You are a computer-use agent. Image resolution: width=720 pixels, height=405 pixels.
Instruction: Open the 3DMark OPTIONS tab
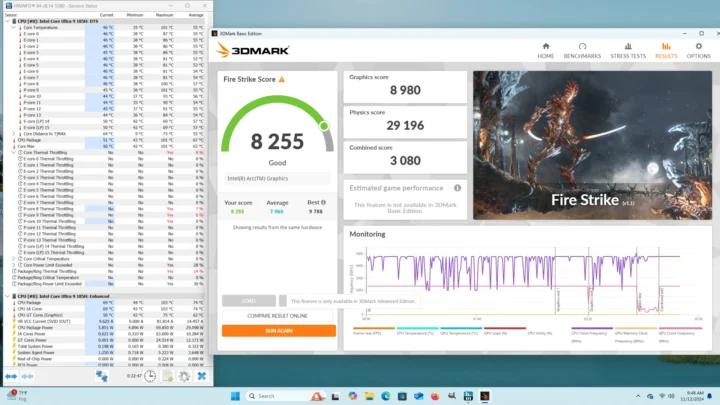click(698, 51)
